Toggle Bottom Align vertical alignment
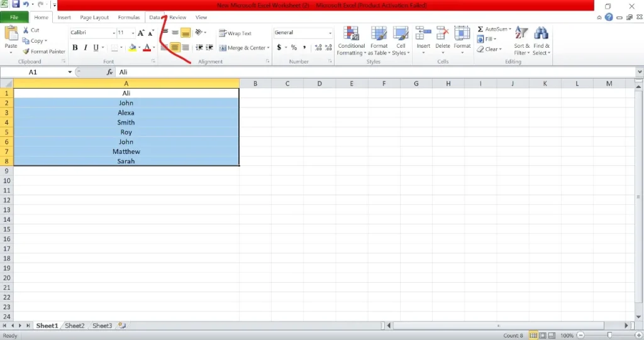 (186, 33)
